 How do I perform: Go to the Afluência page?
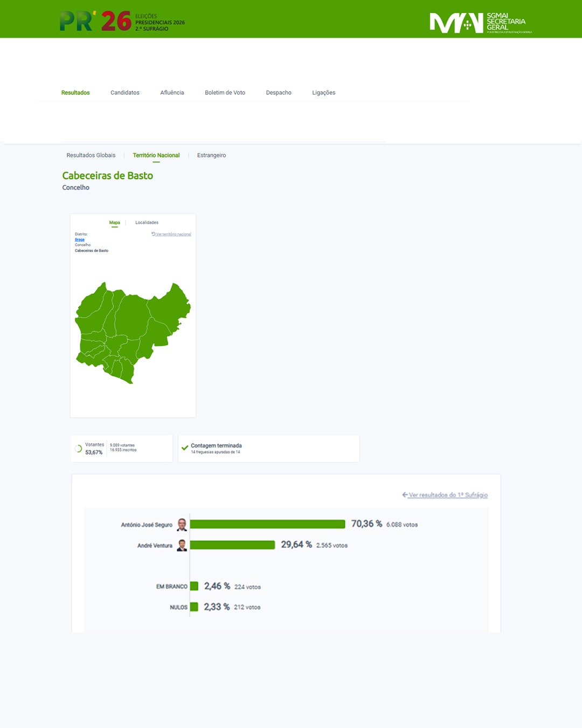[x=172, y=93]
